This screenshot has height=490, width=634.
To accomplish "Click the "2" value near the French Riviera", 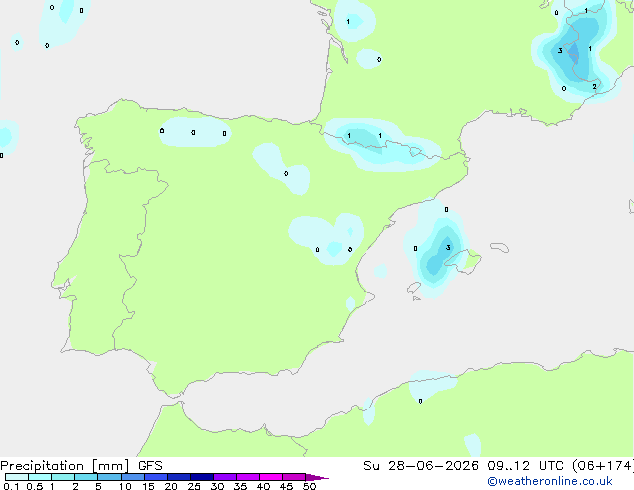I will coord(594,87).
